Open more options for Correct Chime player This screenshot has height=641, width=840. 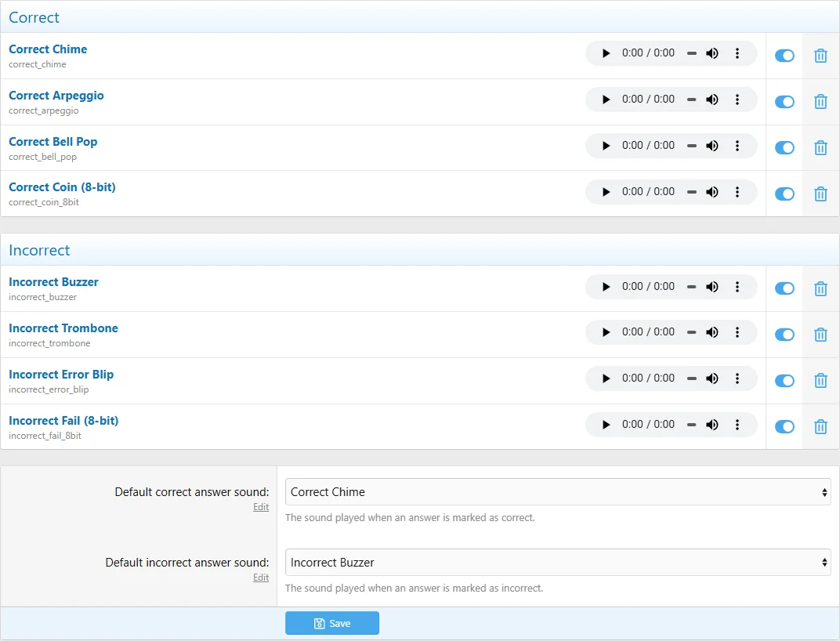(737, 53)
